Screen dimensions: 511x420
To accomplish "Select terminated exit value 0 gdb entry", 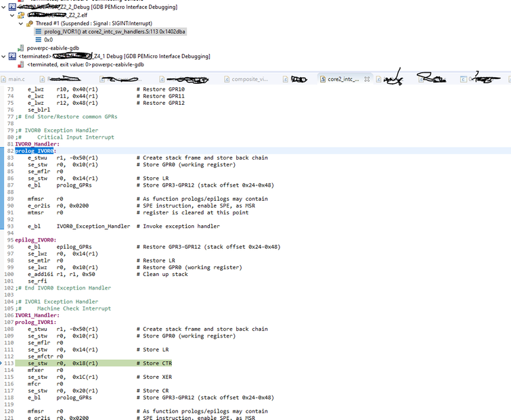I will [x=85, y=64].
